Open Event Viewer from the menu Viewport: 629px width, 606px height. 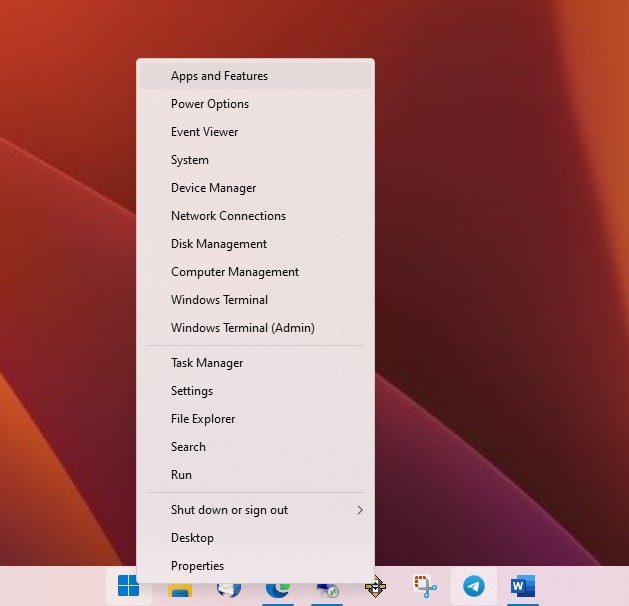205,132
